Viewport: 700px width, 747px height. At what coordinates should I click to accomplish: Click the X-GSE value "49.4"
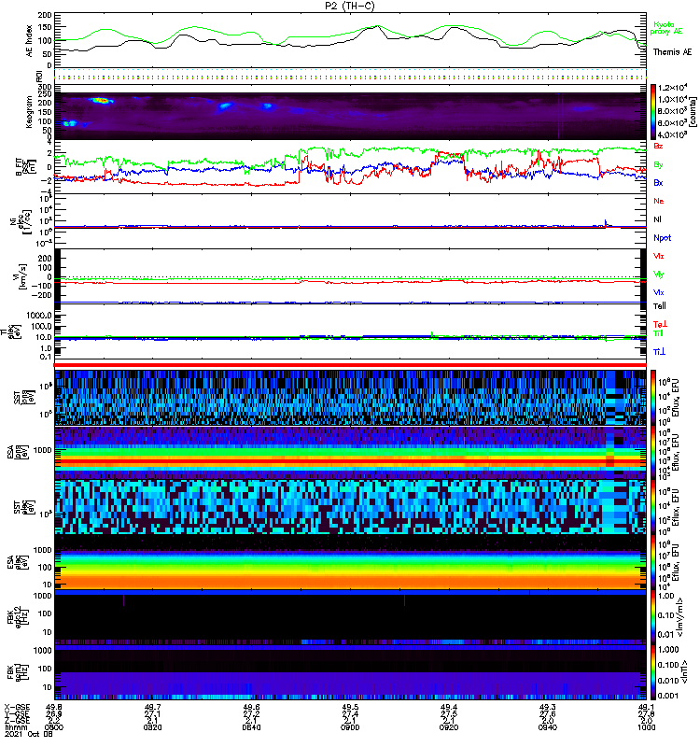(x=449, y=707)
